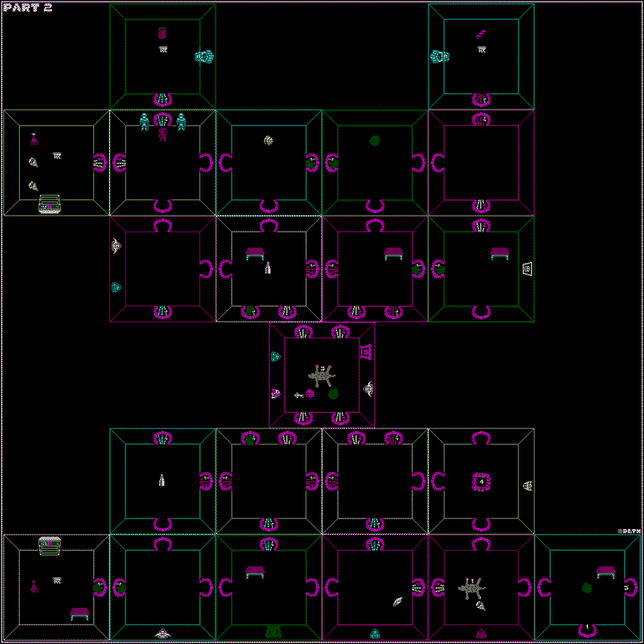This screenshot has width=644, height=644.
Task: Click the animal skin rug in the central room
Action: point(322,376)
